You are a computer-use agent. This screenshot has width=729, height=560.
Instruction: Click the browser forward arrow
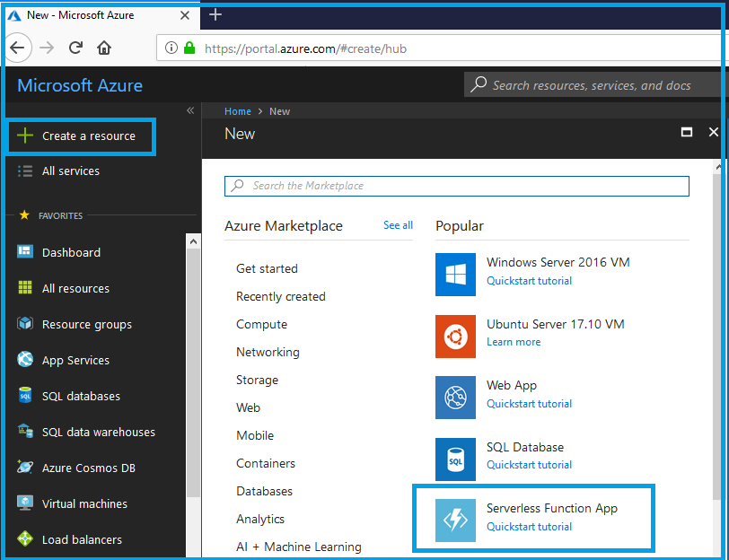pyautogui.click(x=47, y=48)
